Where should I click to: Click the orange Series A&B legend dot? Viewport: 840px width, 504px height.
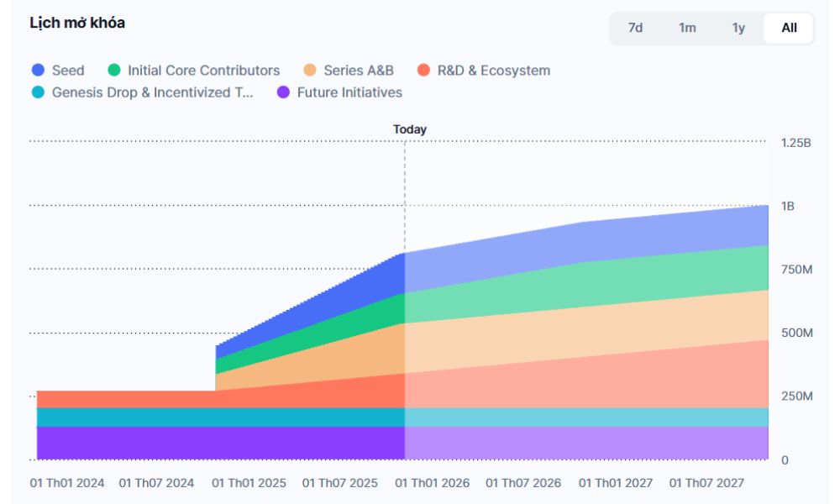click(x=310, y=71)
